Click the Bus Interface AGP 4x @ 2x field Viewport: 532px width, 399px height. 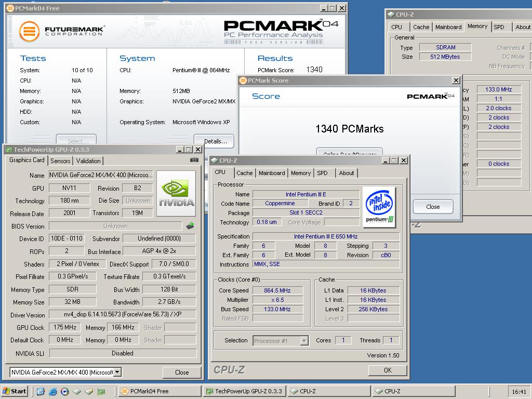159,251
